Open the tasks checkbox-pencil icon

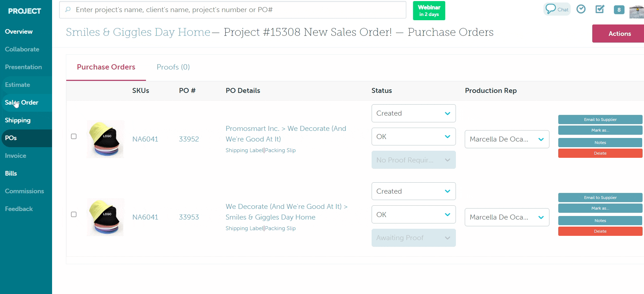(600, 9)
